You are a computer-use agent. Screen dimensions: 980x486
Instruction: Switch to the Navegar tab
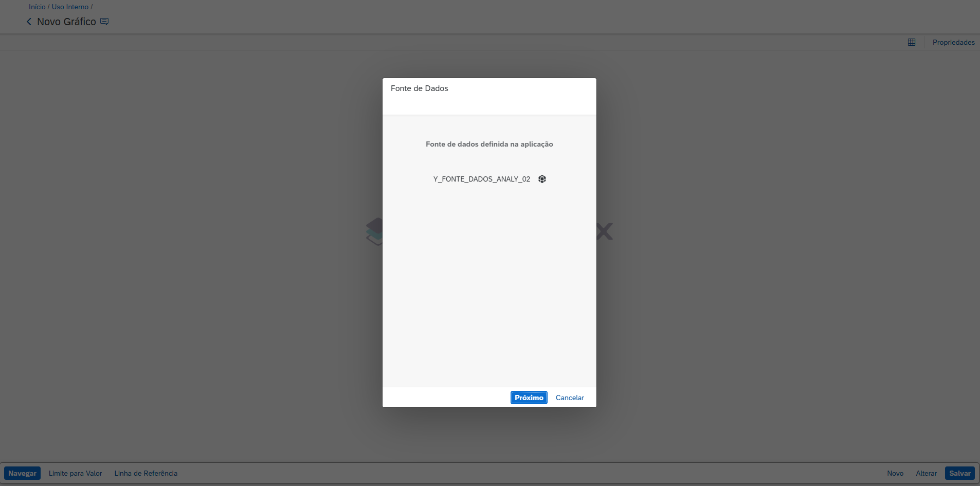22,473
